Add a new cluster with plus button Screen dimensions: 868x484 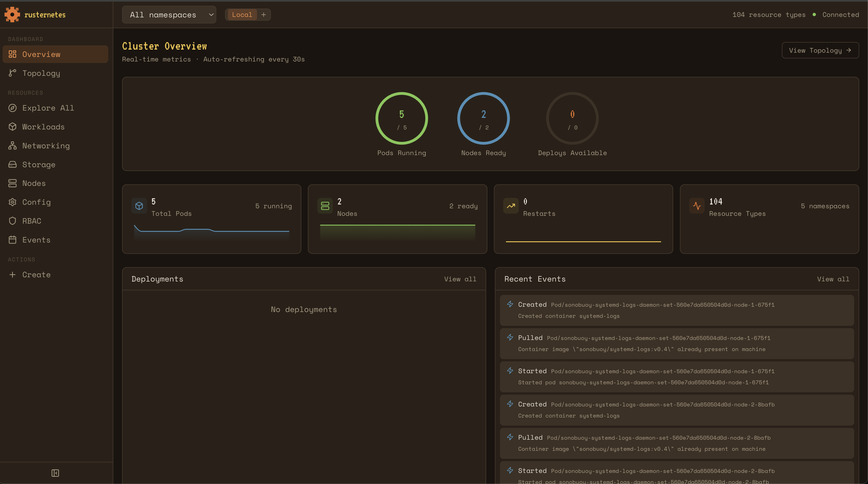[x=264, y=15]
